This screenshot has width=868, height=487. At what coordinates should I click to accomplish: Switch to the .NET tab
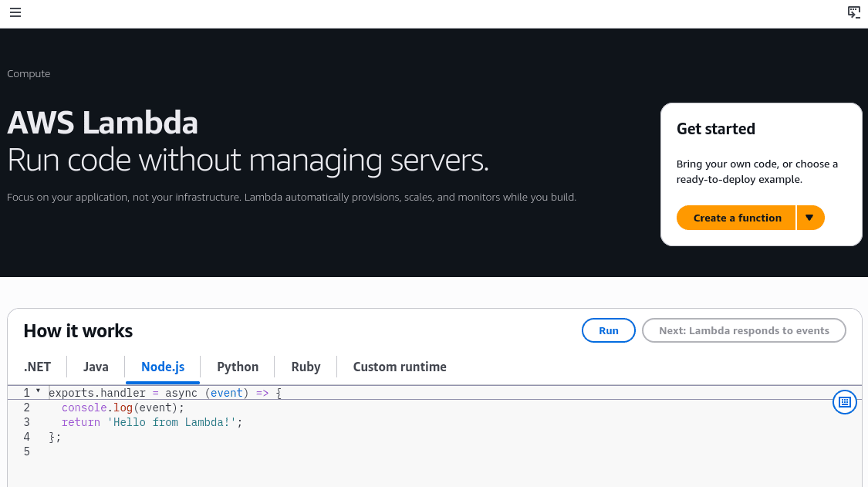tap(37, 367)
